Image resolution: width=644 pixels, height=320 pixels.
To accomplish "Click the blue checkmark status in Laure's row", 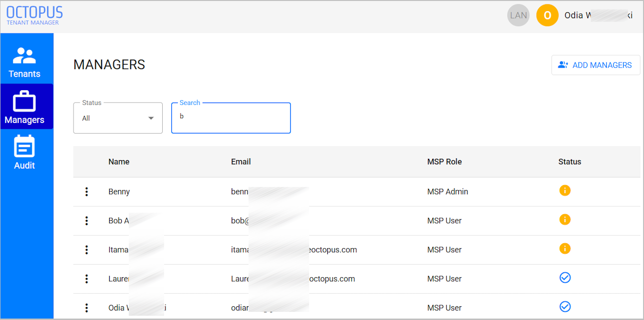I will tap(565, 278).
